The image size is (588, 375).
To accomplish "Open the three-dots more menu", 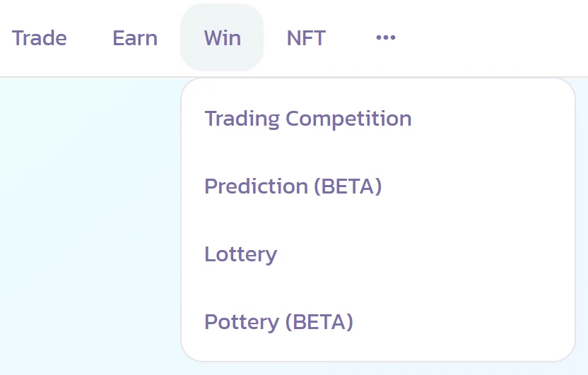I will [385, 38].
